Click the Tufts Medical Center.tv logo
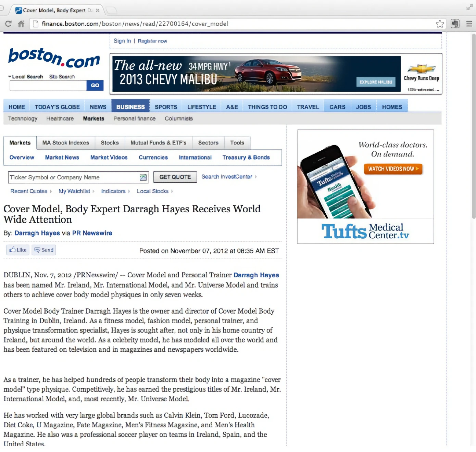476x452 pixels. 365,231
